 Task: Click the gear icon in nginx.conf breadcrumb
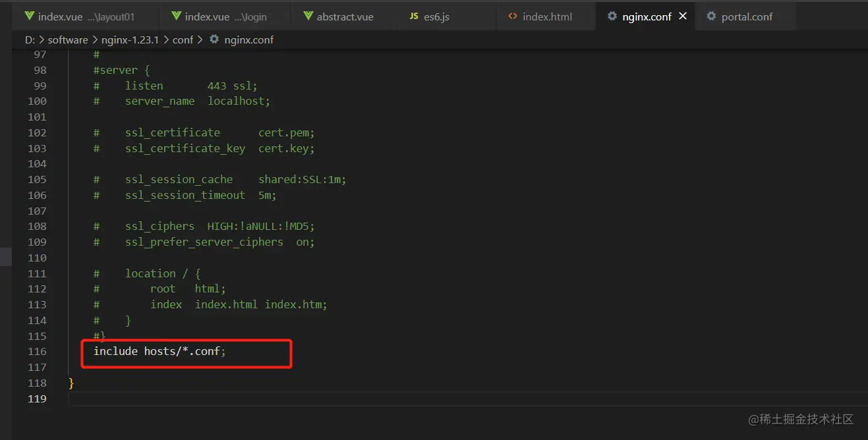tap(214, 40)
